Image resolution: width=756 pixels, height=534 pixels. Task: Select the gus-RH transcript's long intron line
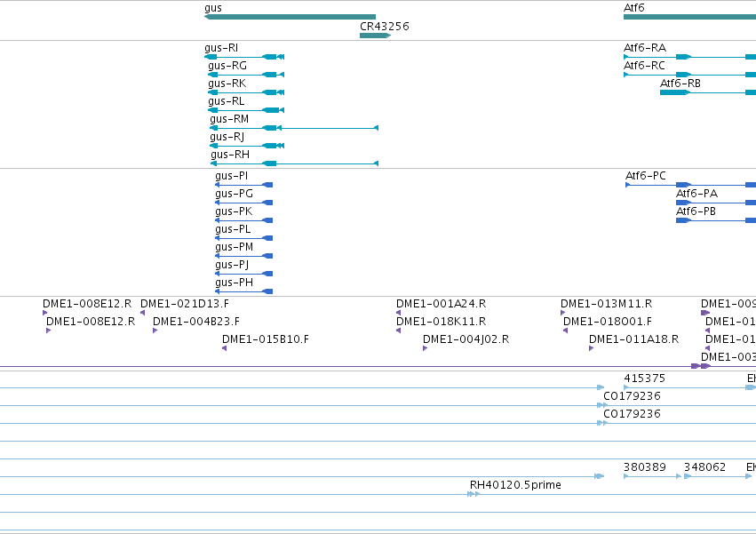click(x=325, y=163)
